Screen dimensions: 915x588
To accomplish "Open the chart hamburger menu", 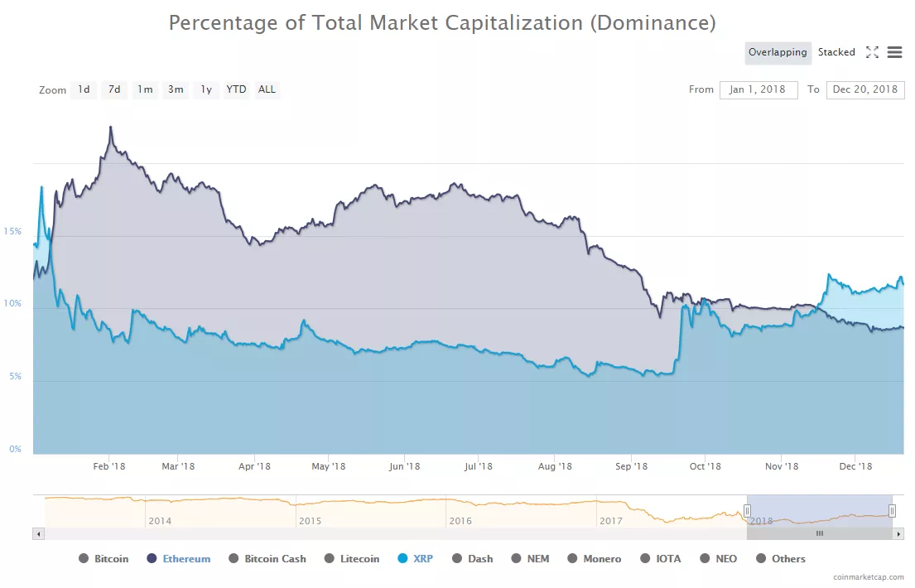I will click(x=894, y=52).
